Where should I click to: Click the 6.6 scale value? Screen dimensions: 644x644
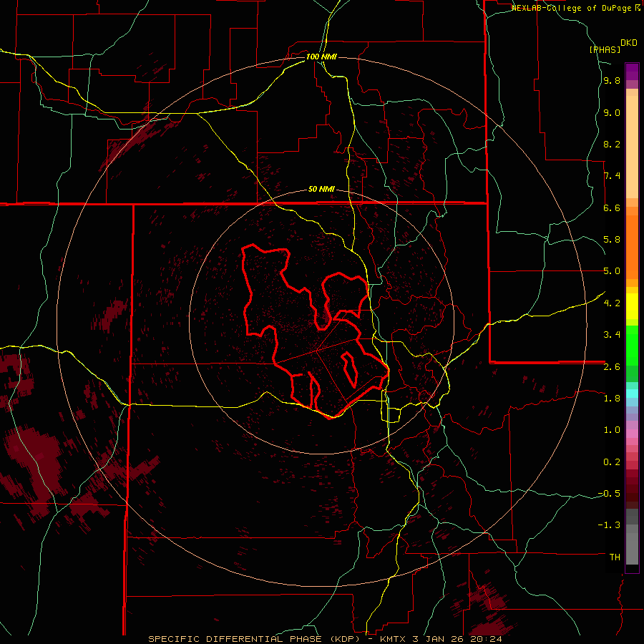point(612,208)
